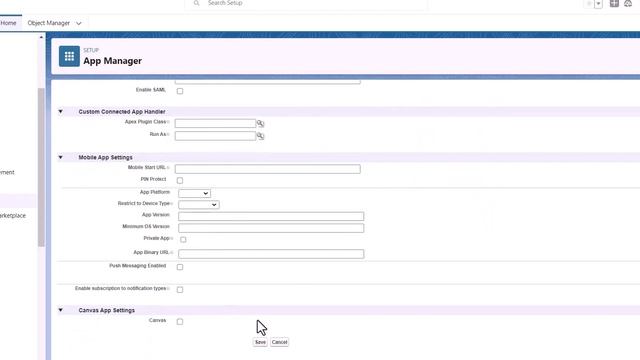Open the App Platform dropdown
The image size is (640, 360).
195,193
